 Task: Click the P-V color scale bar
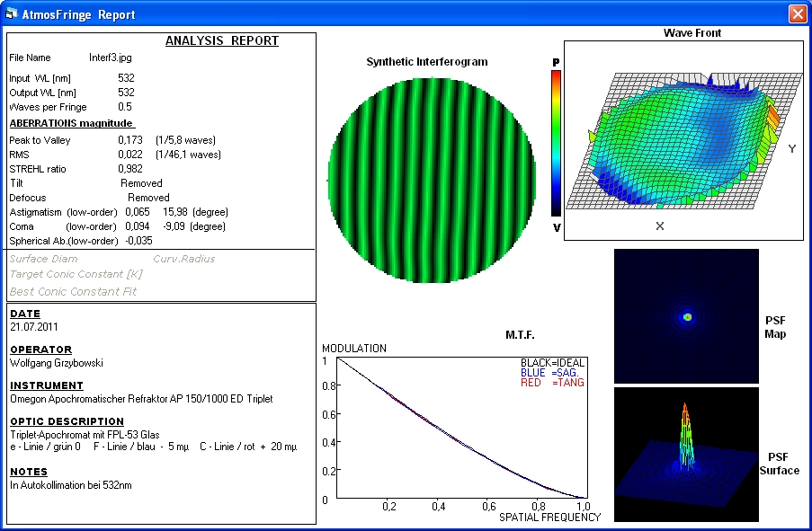pos(556,144)
